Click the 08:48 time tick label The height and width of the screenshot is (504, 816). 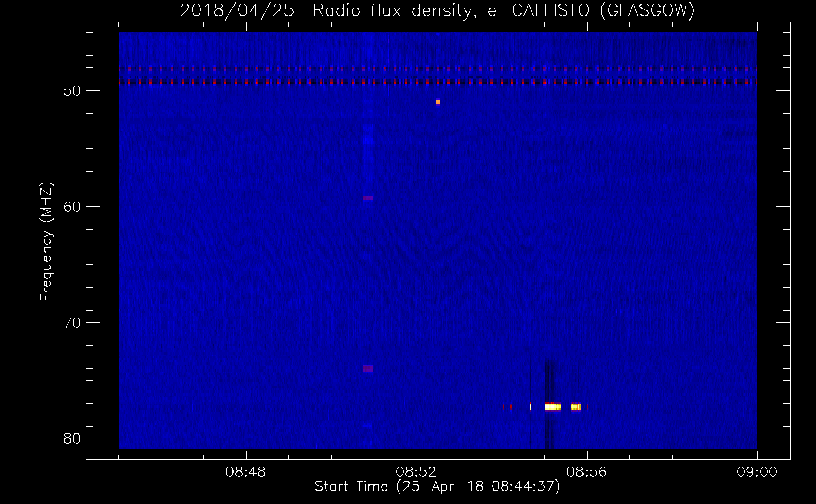[246, 472]
